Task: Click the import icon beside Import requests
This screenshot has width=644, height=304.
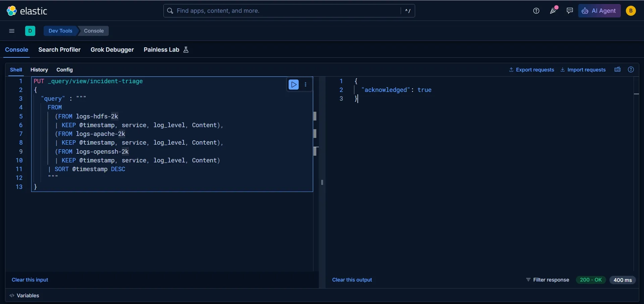Action: (562, 70)
